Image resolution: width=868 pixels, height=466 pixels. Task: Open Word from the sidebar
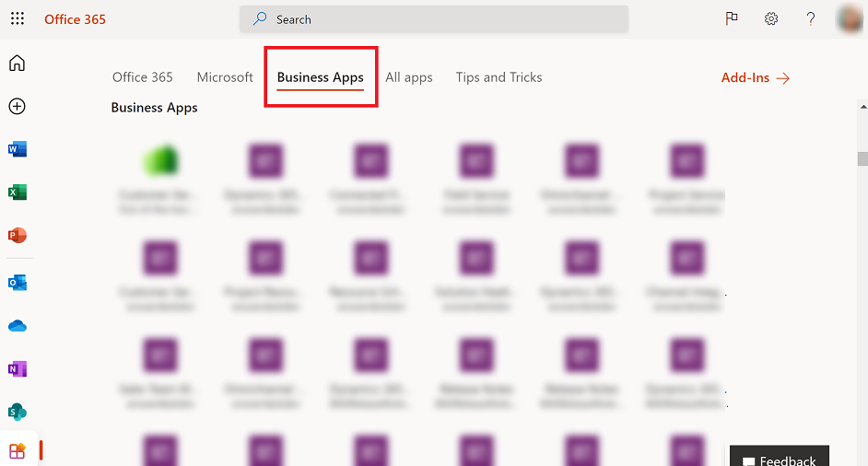18,149
